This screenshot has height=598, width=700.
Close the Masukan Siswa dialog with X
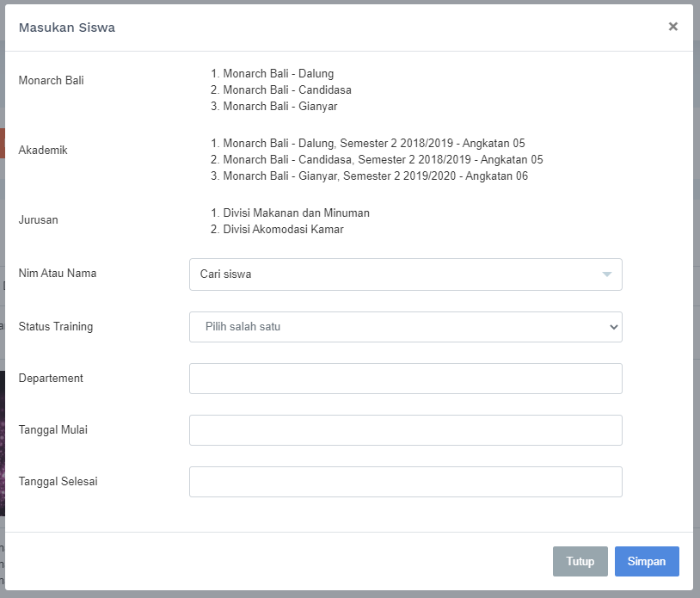click(x=672, y=27)
